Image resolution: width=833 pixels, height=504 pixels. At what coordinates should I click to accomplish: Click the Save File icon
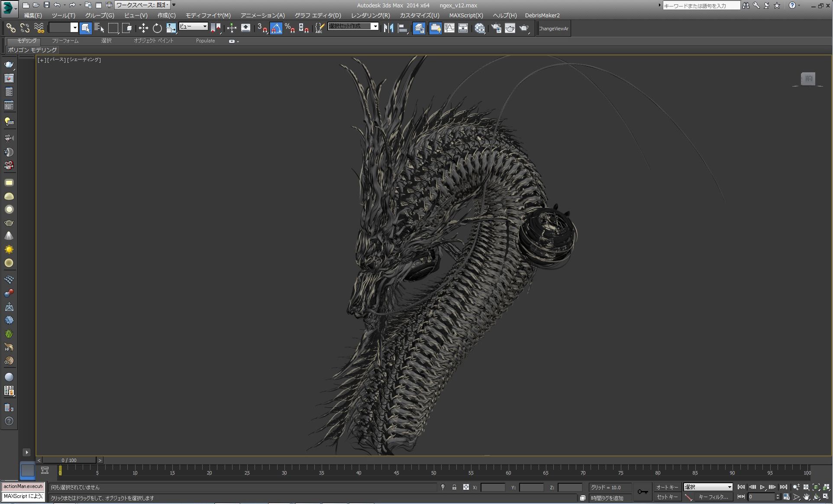coord(47,5)
